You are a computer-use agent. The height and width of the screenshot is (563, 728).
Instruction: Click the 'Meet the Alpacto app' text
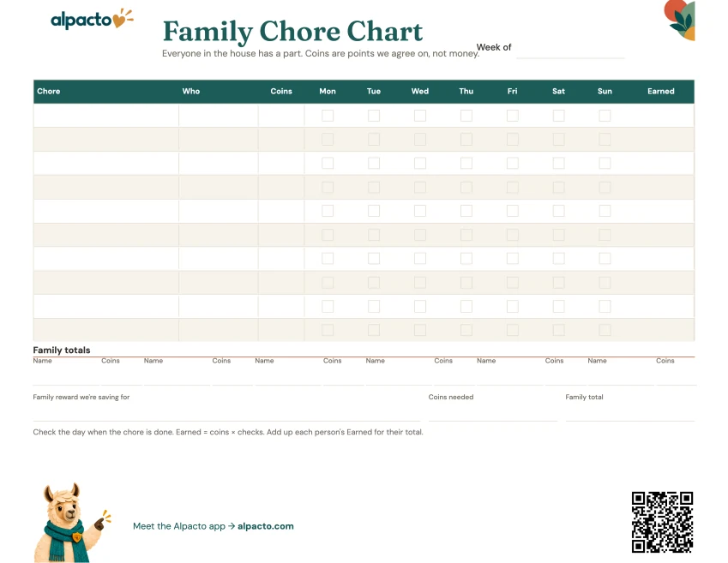(x=178, y=526)
